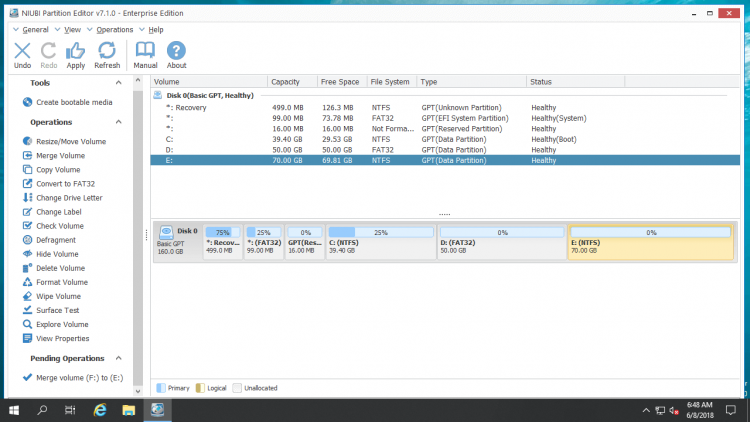
Task: Choose Copy Volume operation
Action: (x=51, y=170)
